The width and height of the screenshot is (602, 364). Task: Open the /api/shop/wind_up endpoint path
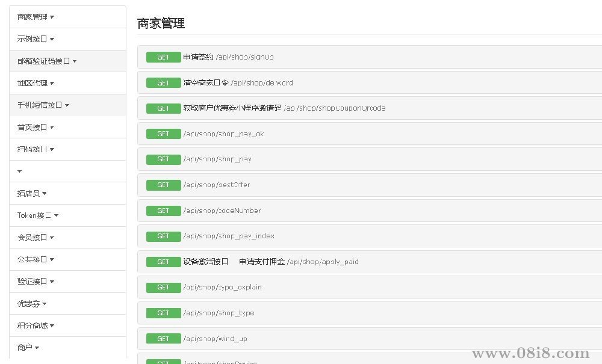click(x=215, y=339)
